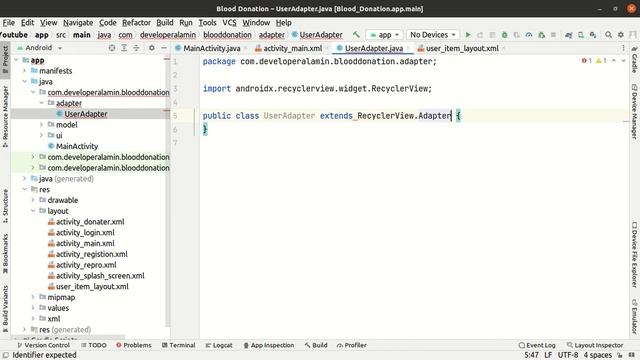Viewport: 640px width, 360px height.
Task: Click the UTF-8 encoding in status bar
Action: point(567,355)
